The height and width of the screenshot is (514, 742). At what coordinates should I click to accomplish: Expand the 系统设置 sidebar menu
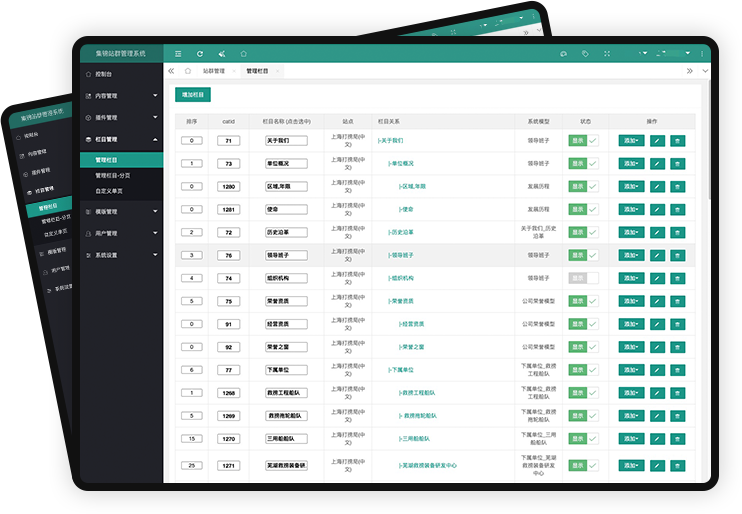click(x=120, y=255)
